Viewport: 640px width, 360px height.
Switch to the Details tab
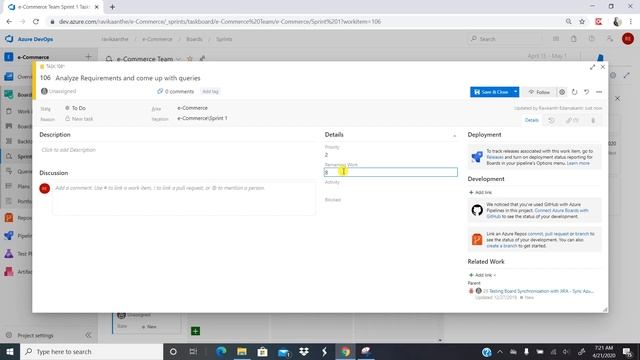tap(531, 120)
